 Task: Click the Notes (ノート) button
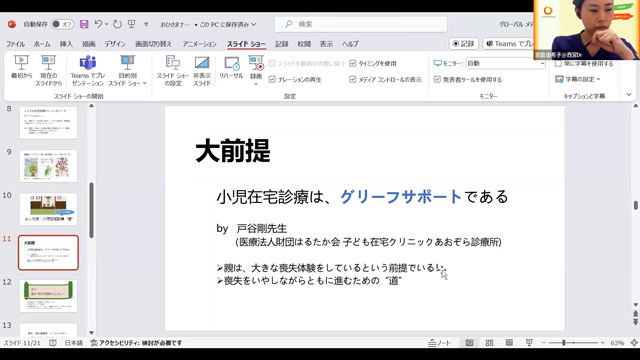point(440,343)
